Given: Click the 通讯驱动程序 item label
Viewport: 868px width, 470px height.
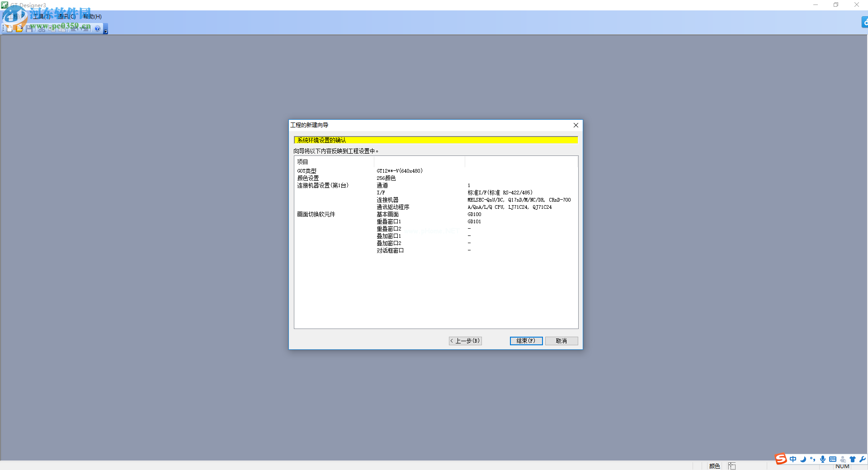Looking at the screenshot, I should coord(393,207).
